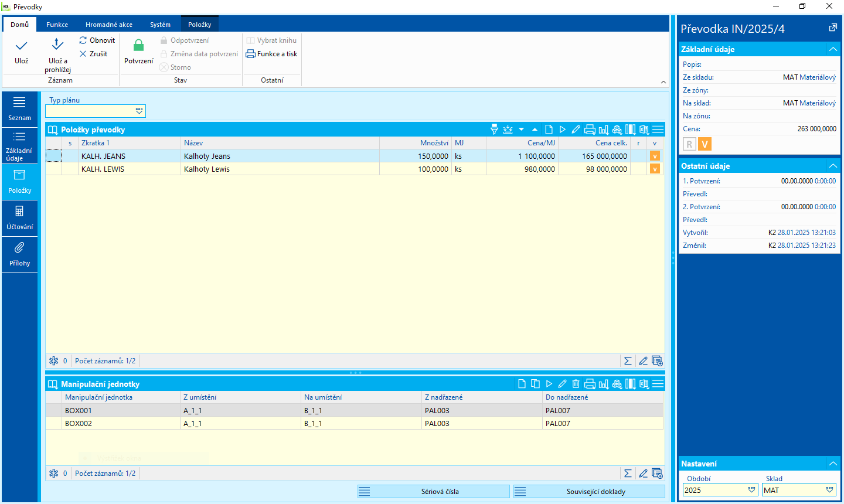Toggle the orange V flag on Kalhoty Jeans row
The width and height of the screenshot is (844, 504).
655,156
